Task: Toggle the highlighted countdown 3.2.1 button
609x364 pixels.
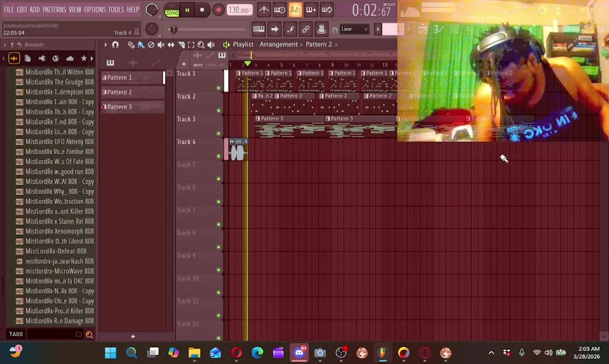Action: pos(295,10)
